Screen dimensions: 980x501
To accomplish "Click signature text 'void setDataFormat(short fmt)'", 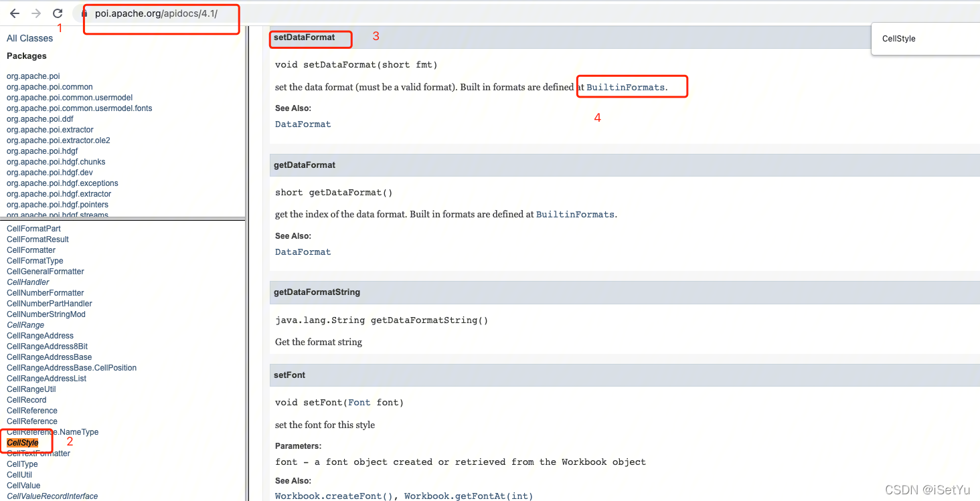I will click(x=356, y=65).
